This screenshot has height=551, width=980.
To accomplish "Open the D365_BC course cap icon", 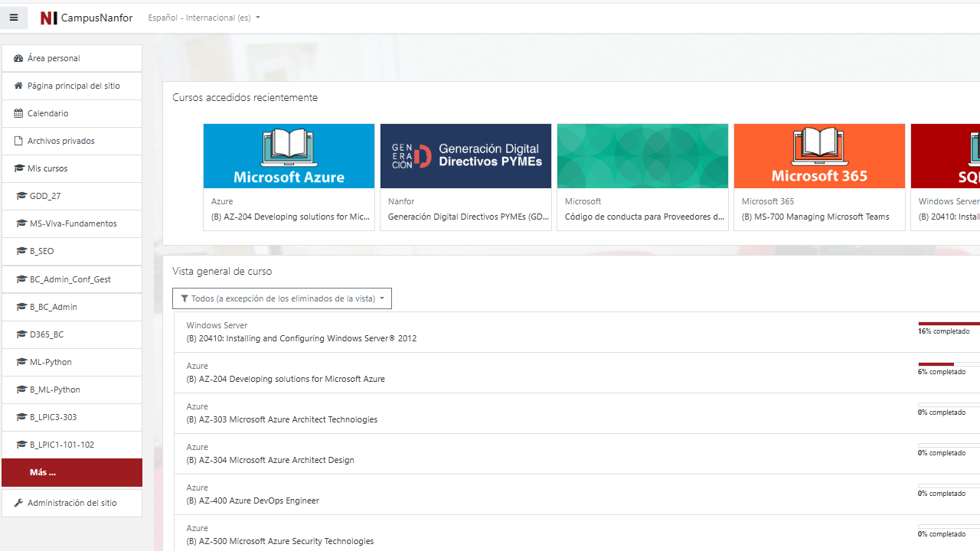I will (x=21, y=334).
